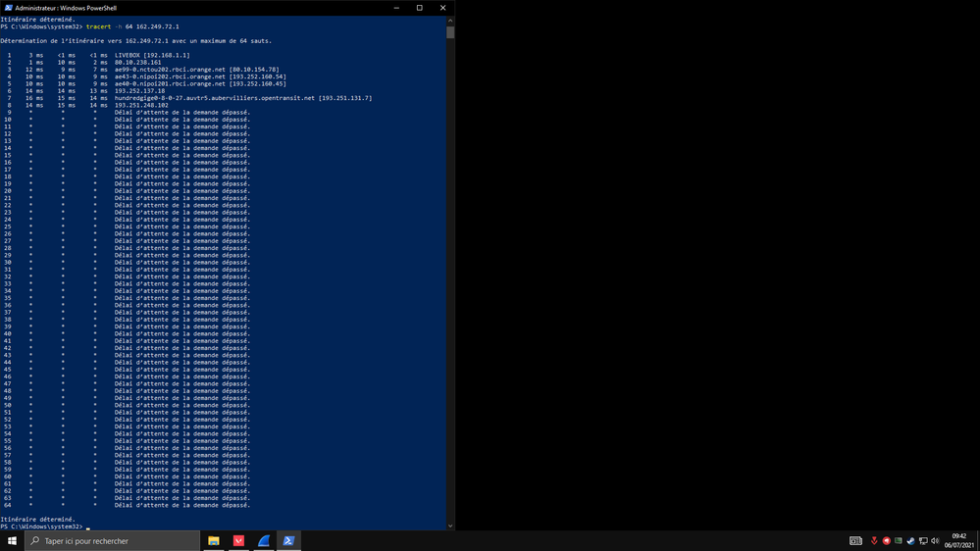Viewport: 980px width, 551px height.
Task: Open File Explorer from the taskbar
Action: click(214, 541)
